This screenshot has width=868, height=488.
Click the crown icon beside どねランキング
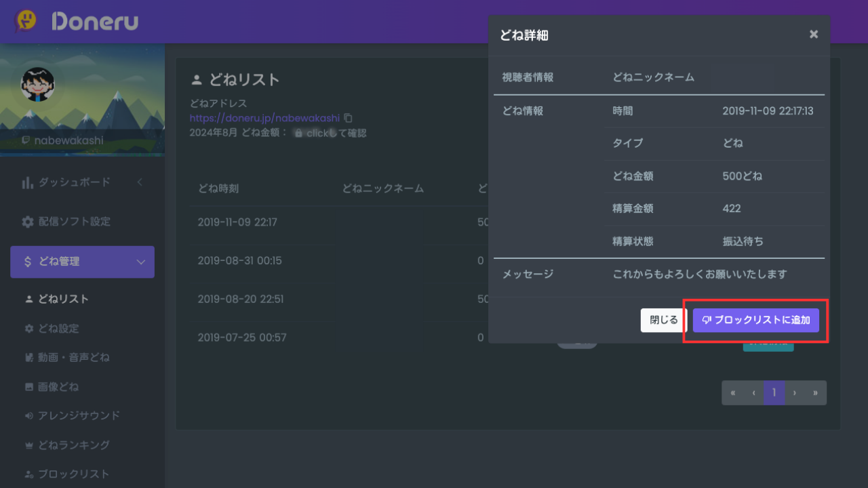pos(28,445)
